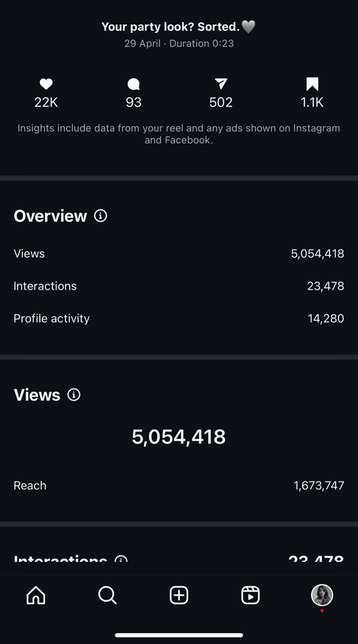Tap the 22K likes count
The image size is (358, 644).
click(x=46, y=102)
